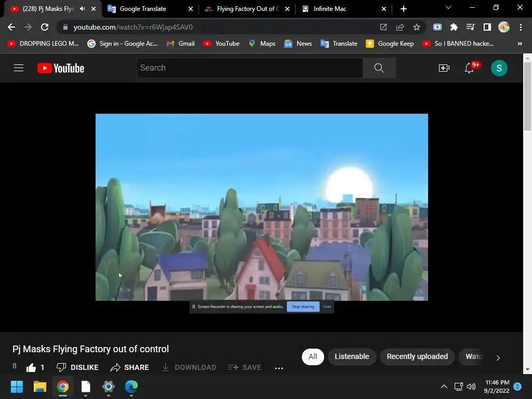The image size is (532, 399).
Task: Open the So I BANNED hacke... bookmark
Action: click(458, 44)
